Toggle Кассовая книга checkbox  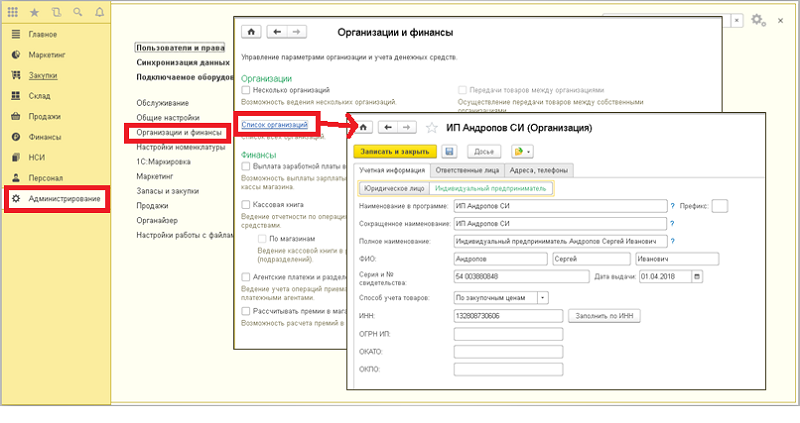[246, 205]
